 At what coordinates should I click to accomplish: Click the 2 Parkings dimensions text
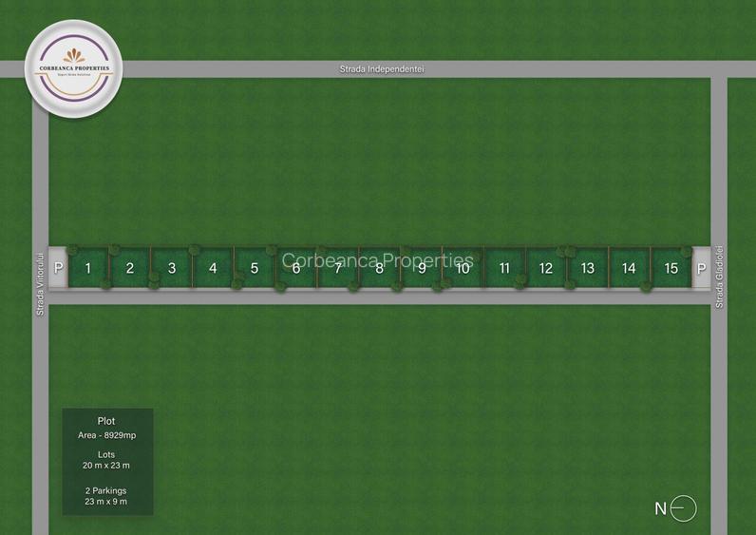tap(106, 496)
